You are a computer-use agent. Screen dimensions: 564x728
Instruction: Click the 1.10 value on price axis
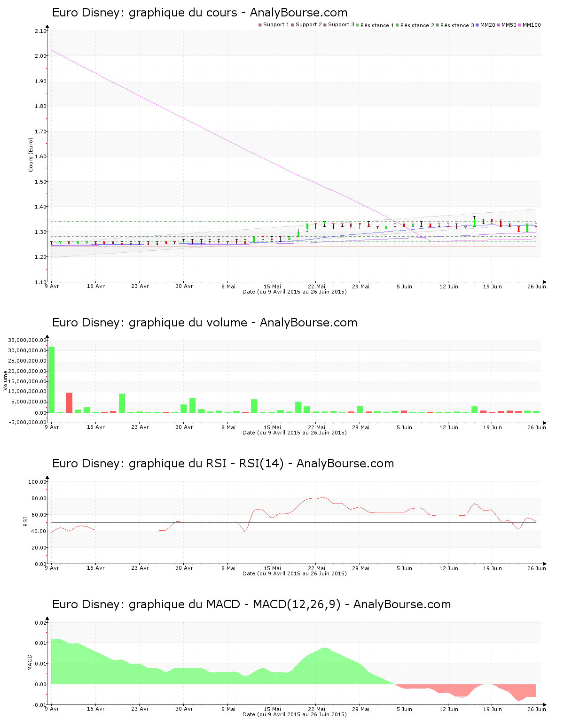coord(41,282)
